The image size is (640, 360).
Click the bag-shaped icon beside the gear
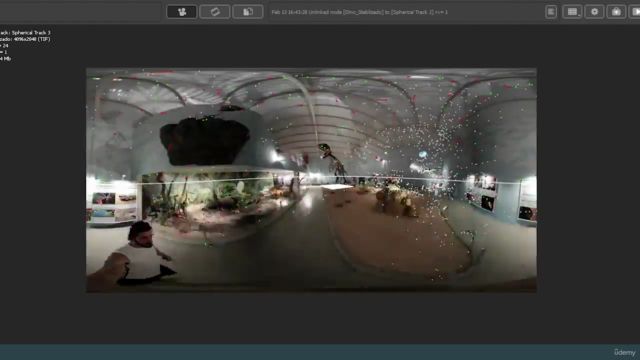click(616, 12)
